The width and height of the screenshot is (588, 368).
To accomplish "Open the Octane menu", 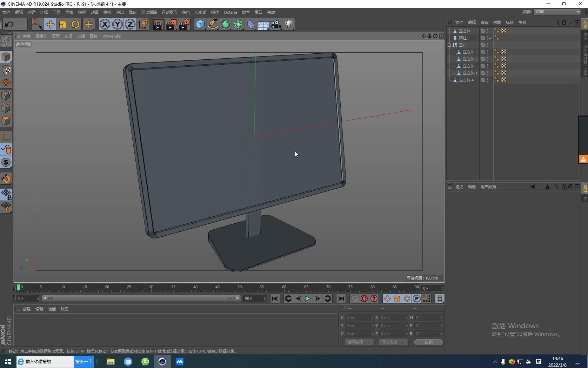I will [x=230, y=12].
